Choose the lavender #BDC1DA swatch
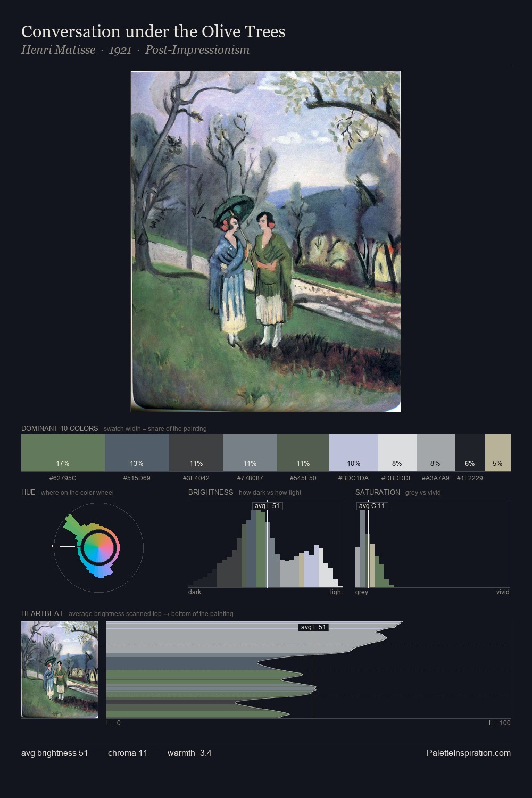Image resolution: width=532 pixels, height=798 pixels. (354, 453)
